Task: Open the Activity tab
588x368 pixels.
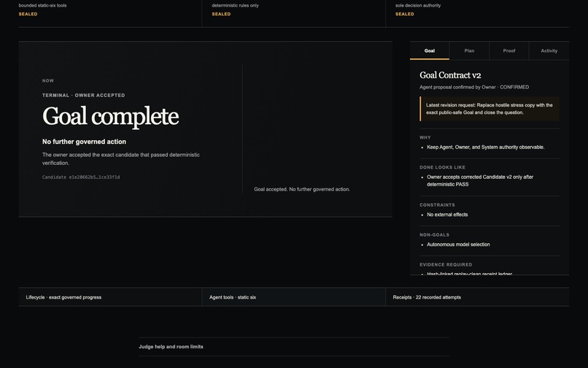Action: point(549,50)
